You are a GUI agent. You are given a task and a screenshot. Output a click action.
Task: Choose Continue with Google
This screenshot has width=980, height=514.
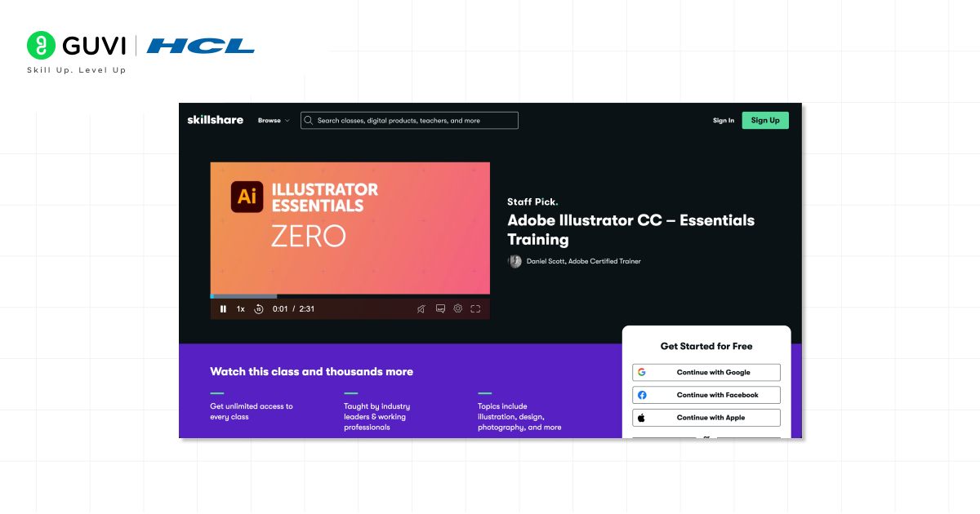click(x=706, y=372)
